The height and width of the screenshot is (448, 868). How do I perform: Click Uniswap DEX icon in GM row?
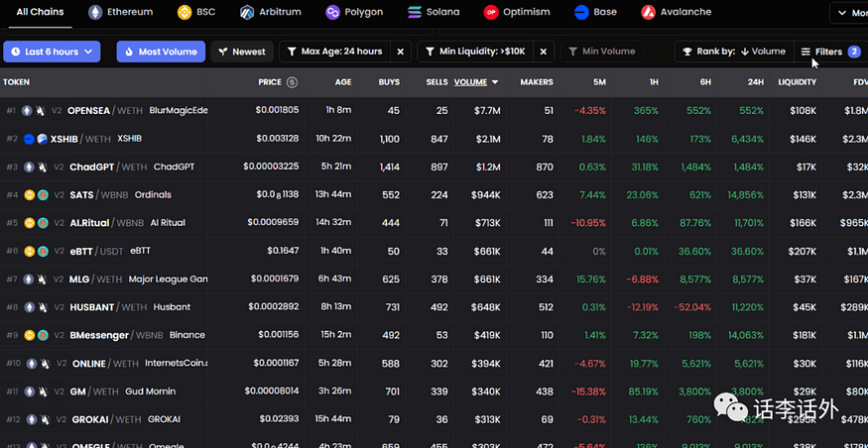pos(42,392)
